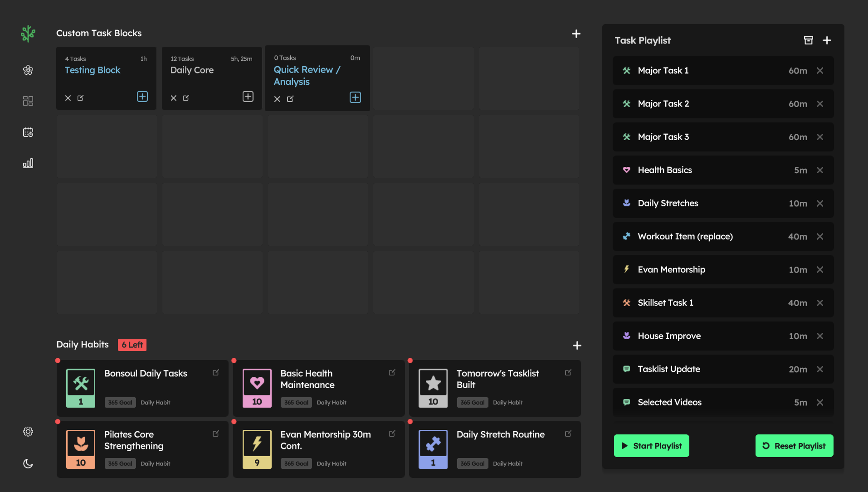Remove Evan Mentorship from playlist
This screenshot has width=868, height=492.
point(820,270)
